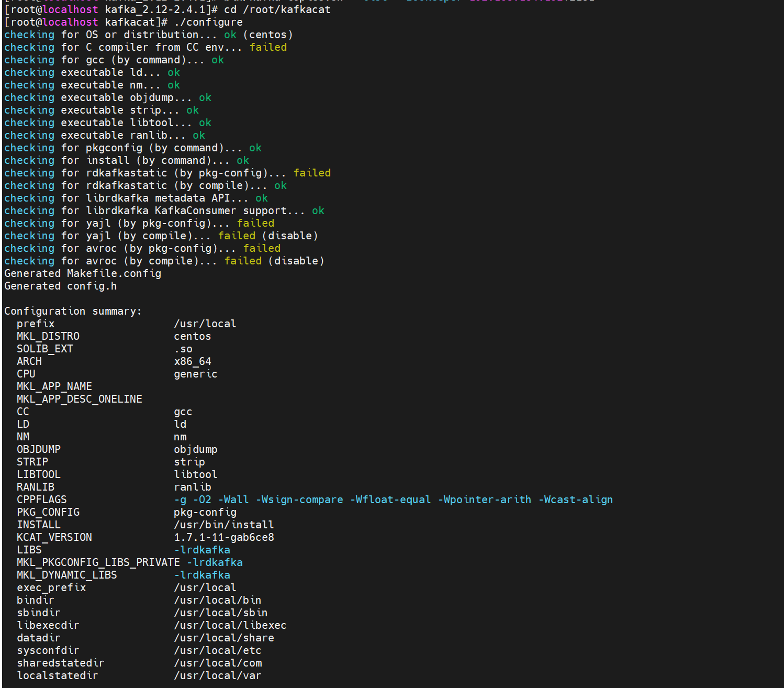The width and height of the screenshot is (784, 688).
Task: Click the 'MKL_APP_DESC_ONELINE' label
Action: (80, 399)
